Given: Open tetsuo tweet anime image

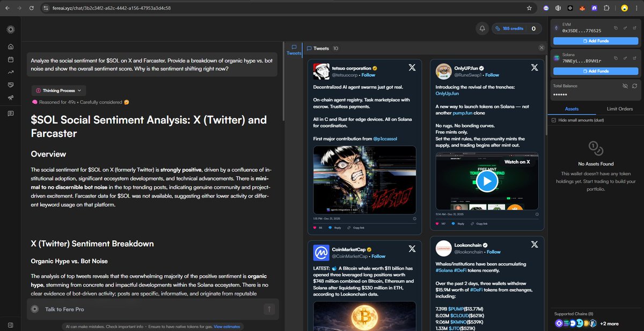Looking at the screenshot, I should coord(364,180).
